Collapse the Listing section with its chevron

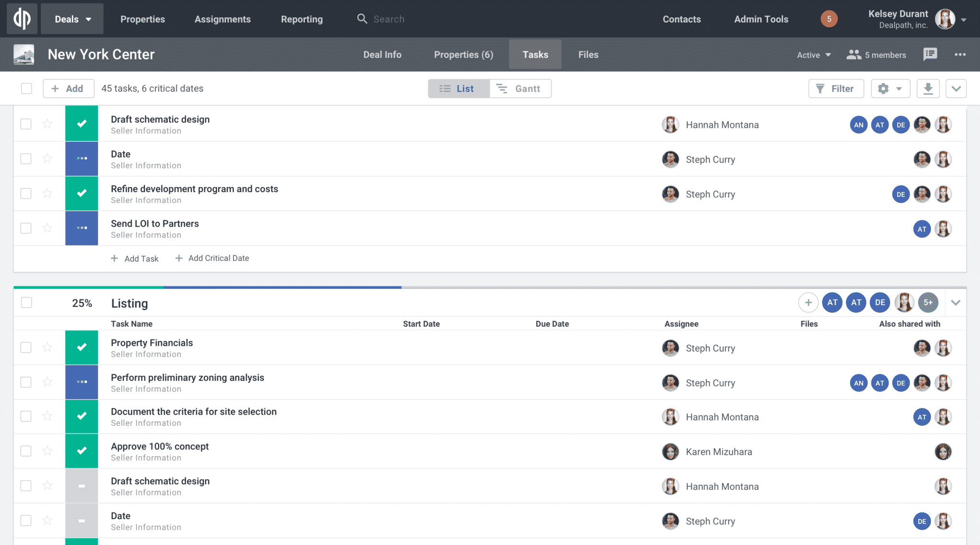(x=956, y=303)
